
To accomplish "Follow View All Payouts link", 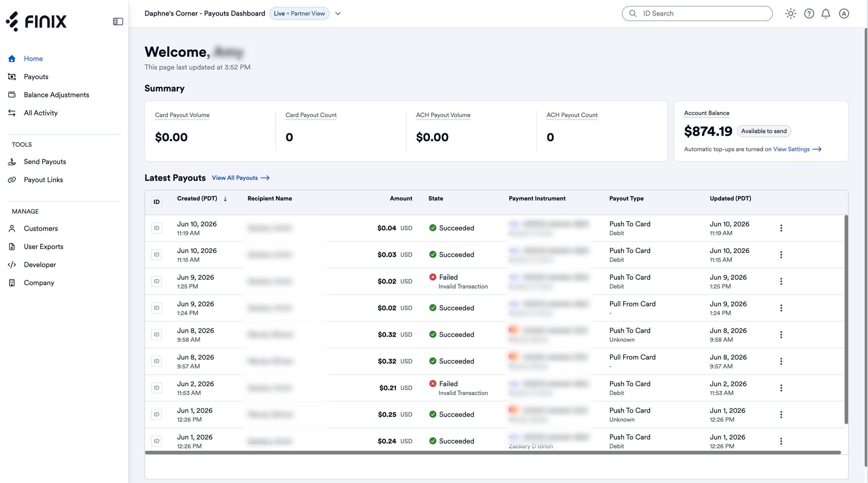I will tap(241, 178).
